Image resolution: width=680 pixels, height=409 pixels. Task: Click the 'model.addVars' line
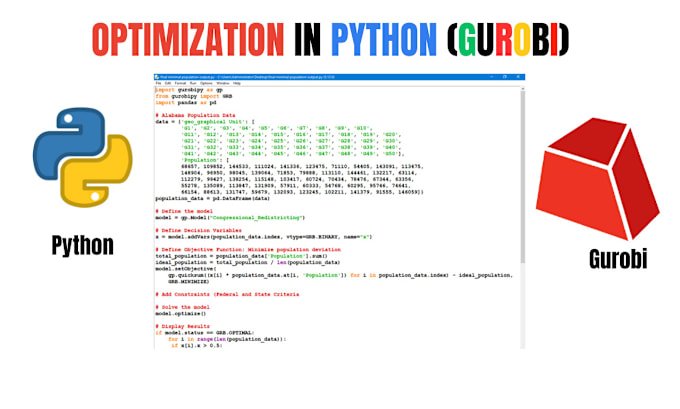(x=264, y=237)
